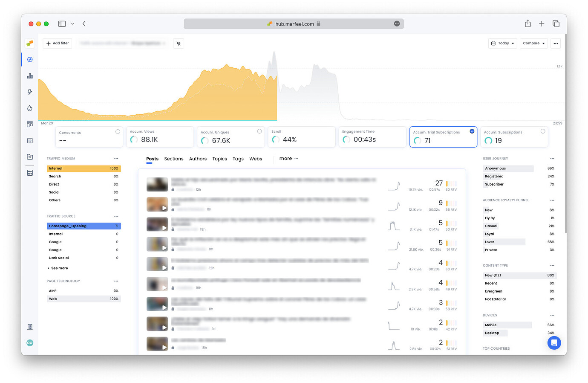Open the Today date range dropdown
Image resolution: width=588 pixels, height=383 pixels.
pyautogui.click(x=502, y=43)
